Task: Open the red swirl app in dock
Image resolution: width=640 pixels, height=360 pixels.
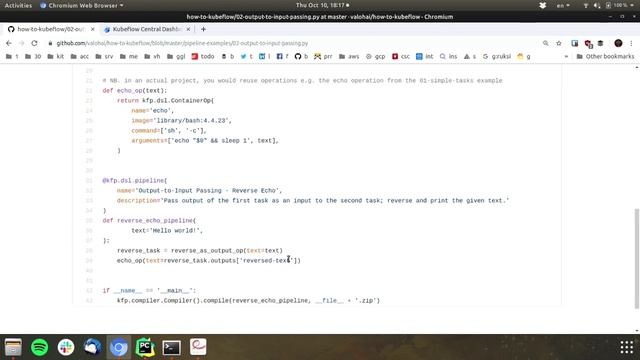Action: point(198,347)
